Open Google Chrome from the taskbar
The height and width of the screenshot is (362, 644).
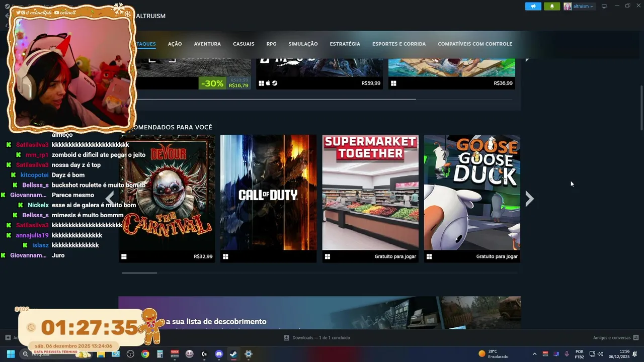click(145, 354)
